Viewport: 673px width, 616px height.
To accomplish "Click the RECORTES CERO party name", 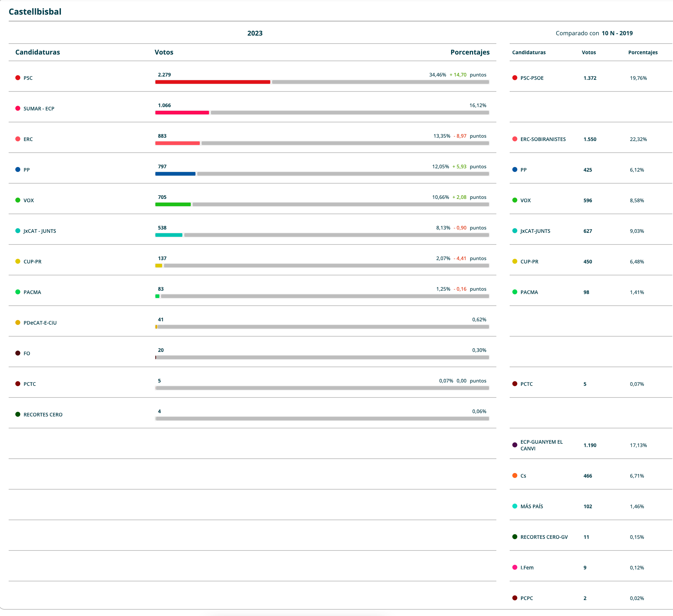I will click(43, 414).
